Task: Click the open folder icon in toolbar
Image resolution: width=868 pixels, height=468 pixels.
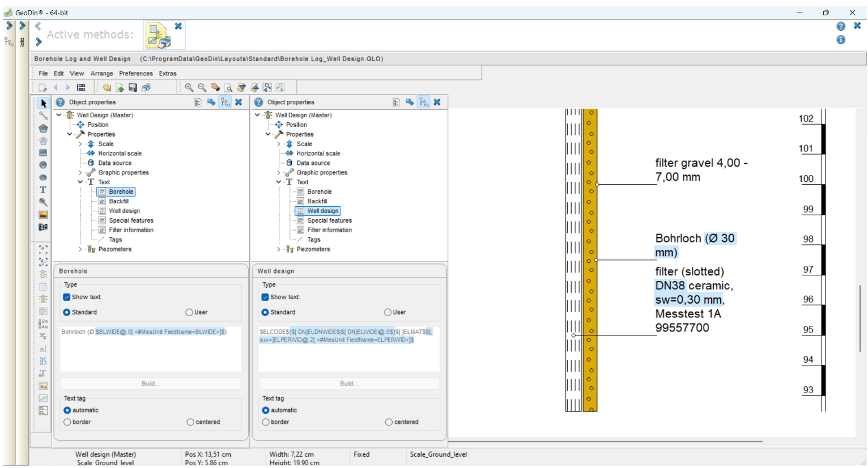Action: [x=107, y=87]
